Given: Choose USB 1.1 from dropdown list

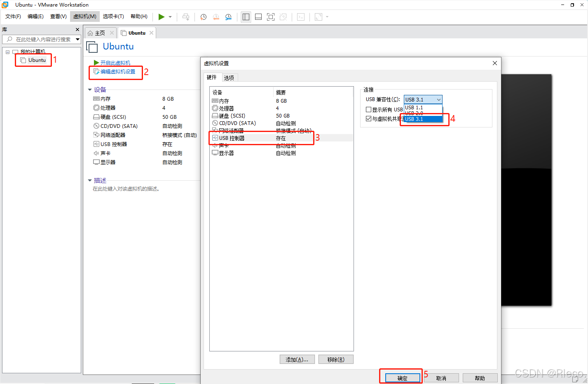Looking at the screenshot, I should (423, 108).
